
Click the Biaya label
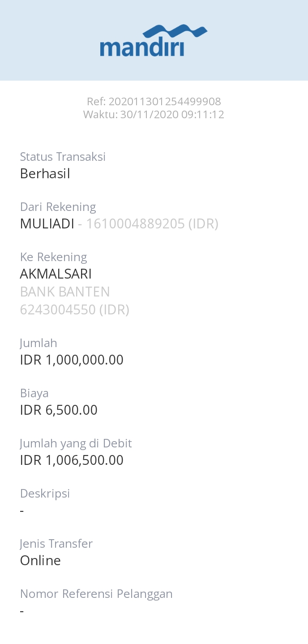[x=34, y=393]
